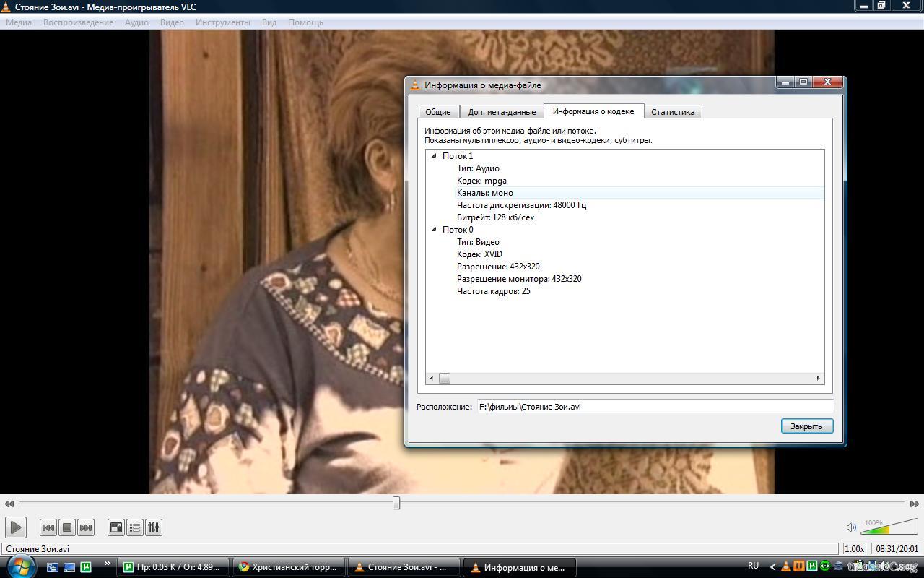
Task: Collapse the Поток 0 tree node
Action: point(434,230)
